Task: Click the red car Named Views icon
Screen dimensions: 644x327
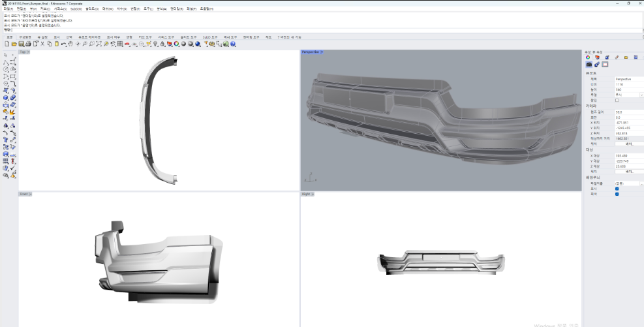Action: [x=127, y=44]
